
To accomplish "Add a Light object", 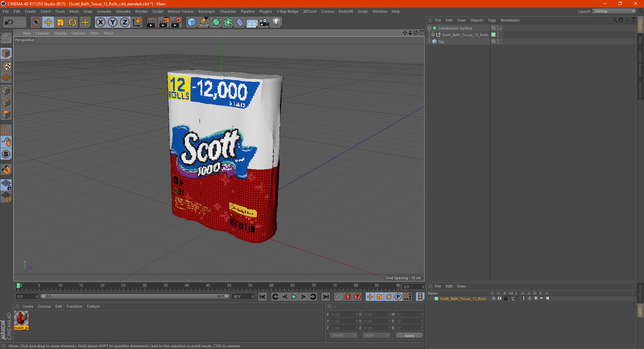I will point(276,22).
